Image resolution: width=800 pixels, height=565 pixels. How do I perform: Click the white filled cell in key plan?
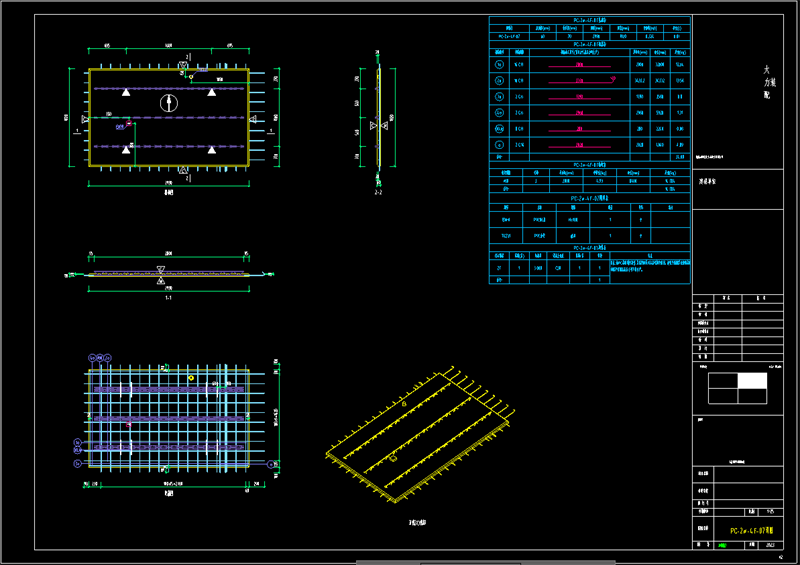752,381
